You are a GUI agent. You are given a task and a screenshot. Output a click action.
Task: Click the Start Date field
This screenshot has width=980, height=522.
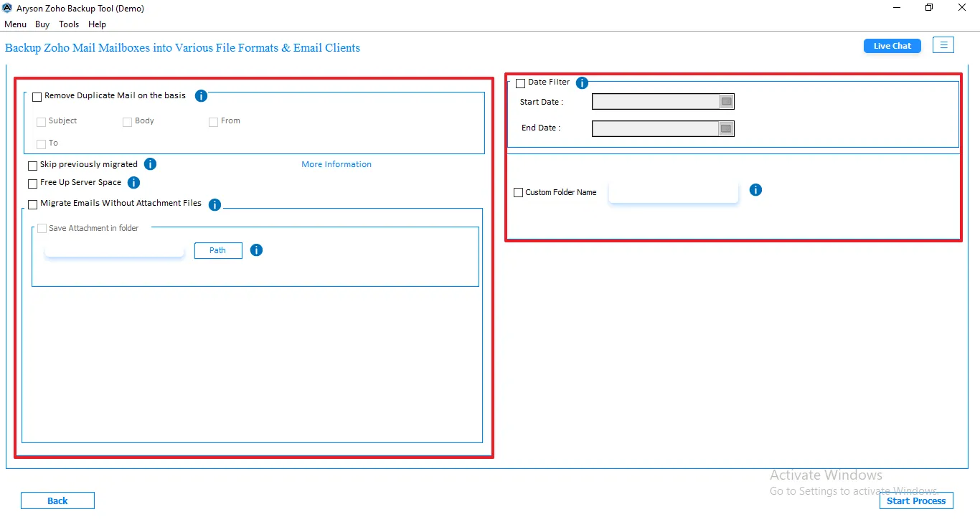[656, 102]
